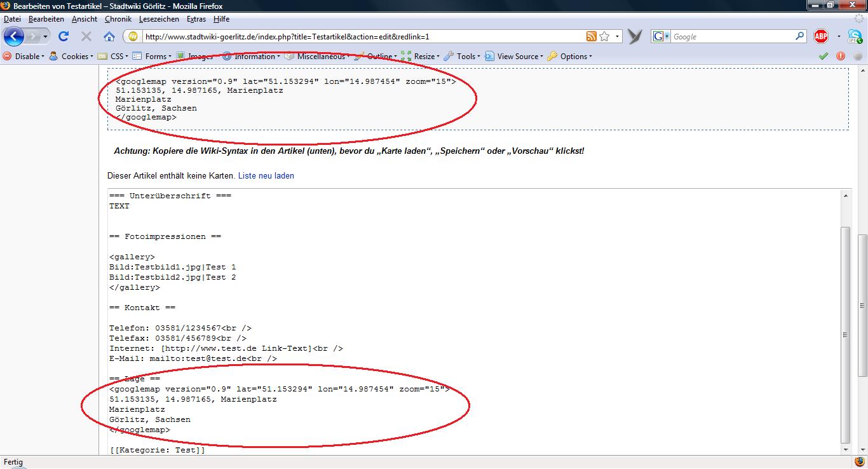Open the search engine selector dropdown

tap(661, 37)
